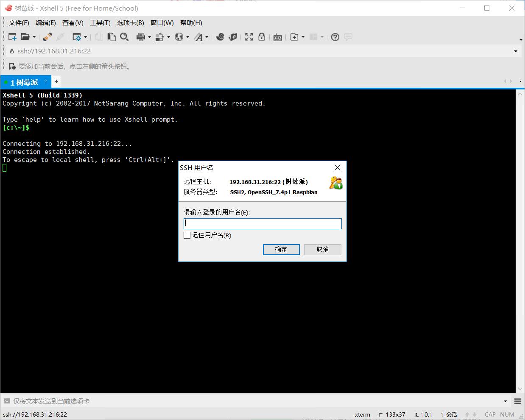Open the File menu (文件)
The height and width of the screenshot is (420, 525).
coord(19,23)
